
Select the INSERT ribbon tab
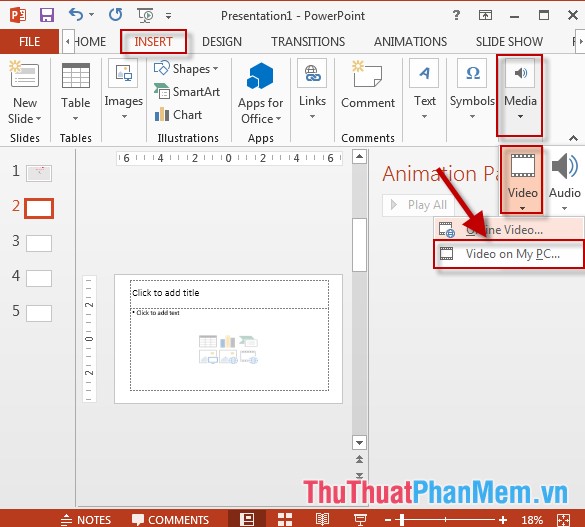coord(153,41)
